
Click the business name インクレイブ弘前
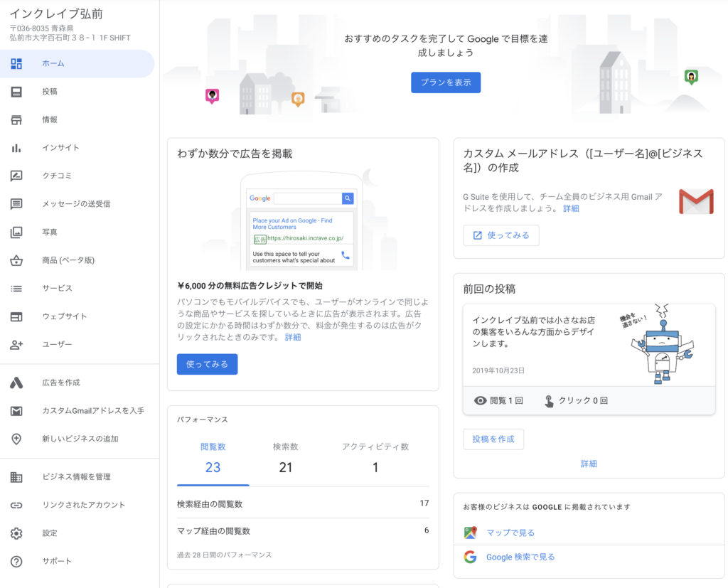pos(56,14)
